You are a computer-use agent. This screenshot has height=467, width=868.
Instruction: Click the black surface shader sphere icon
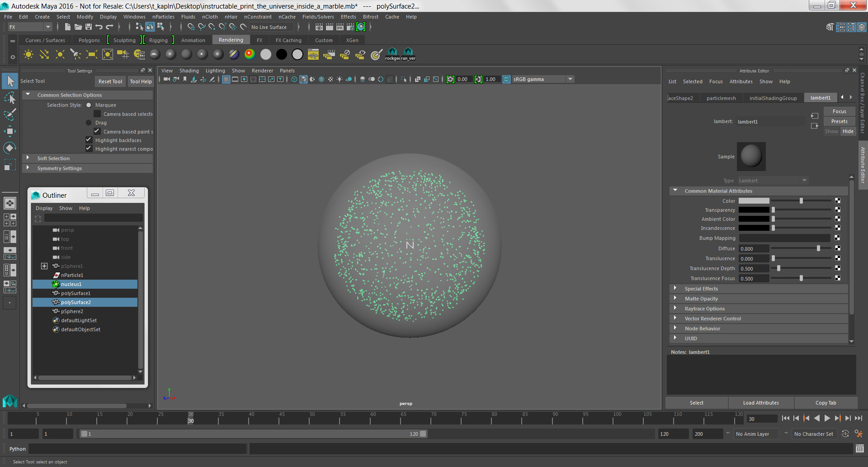coord(281,54)
